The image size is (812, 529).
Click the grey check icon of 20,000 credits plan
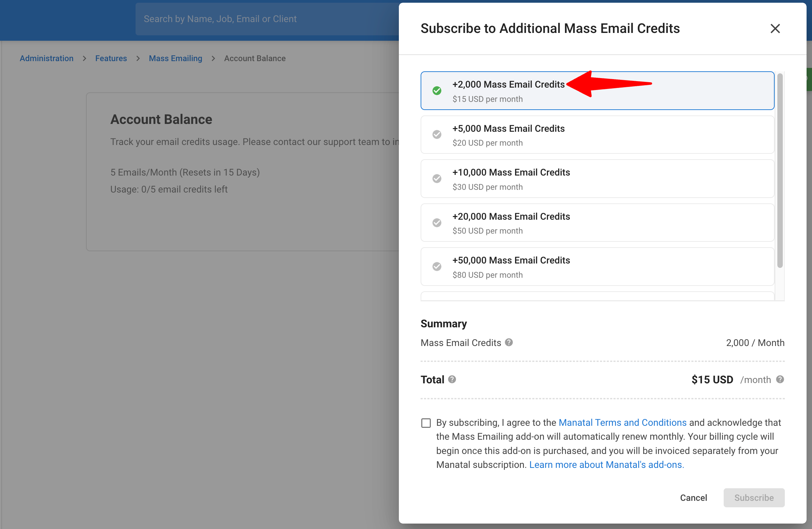click(x=437, y=223)
